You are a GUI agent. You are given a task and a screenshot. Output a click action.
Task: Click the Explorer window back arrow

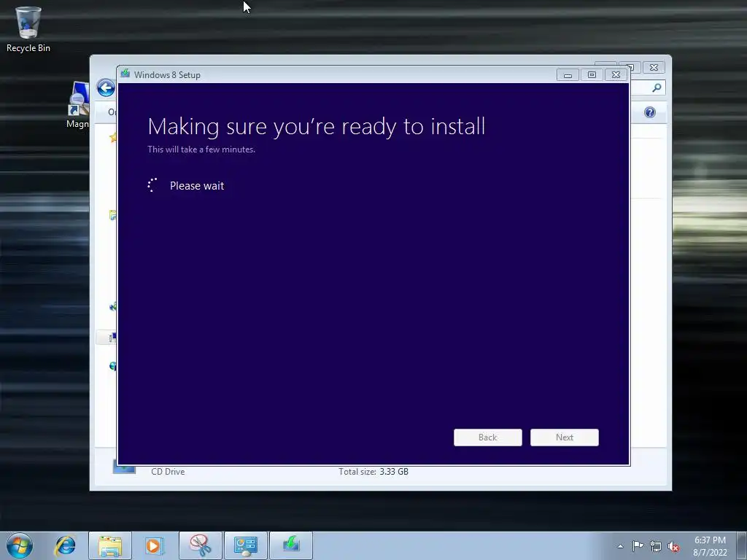(106, 87)
